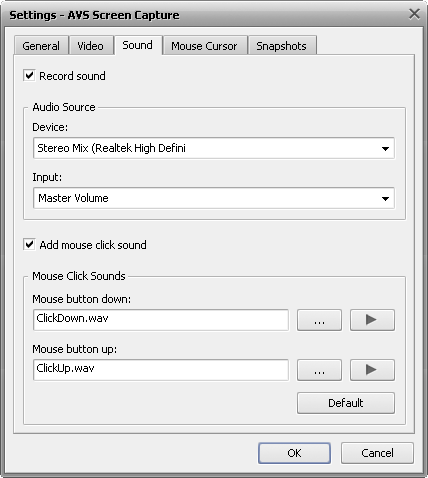Open the Video tab
The image size is (428, 478).
tap(90, 46)
